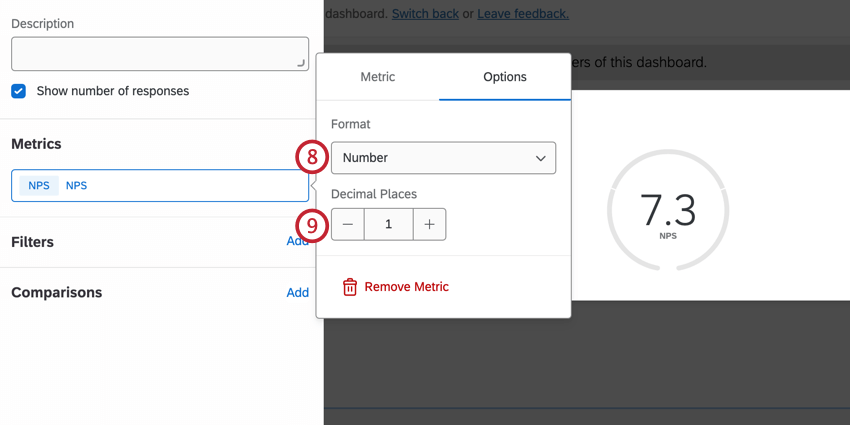Screen dimensions: 850x425
Task: Click the red step 9 marker
Action: 312,225
